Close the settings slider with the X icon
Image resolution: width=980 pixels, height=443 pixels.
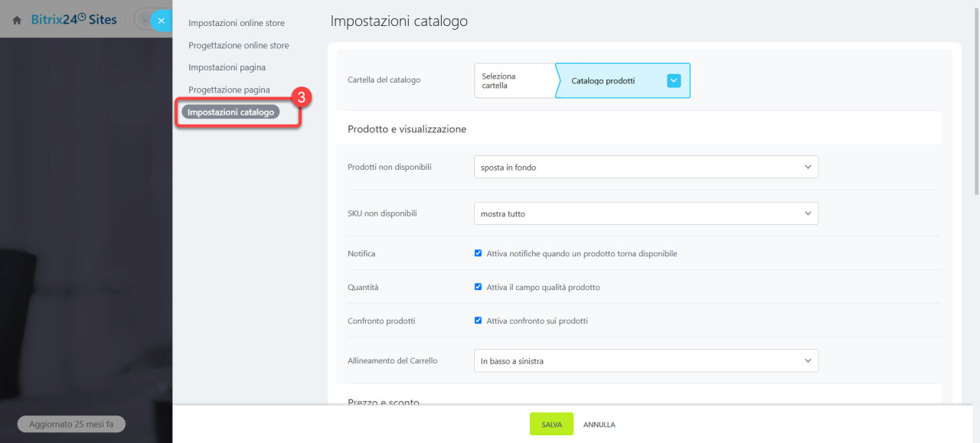click(x=161, y=21)
